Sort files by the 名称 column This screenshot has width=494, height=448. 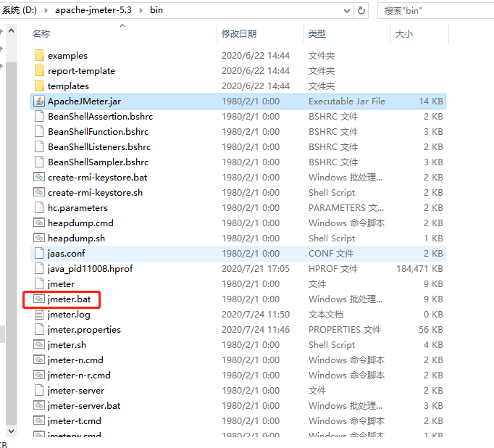(41, 34)
